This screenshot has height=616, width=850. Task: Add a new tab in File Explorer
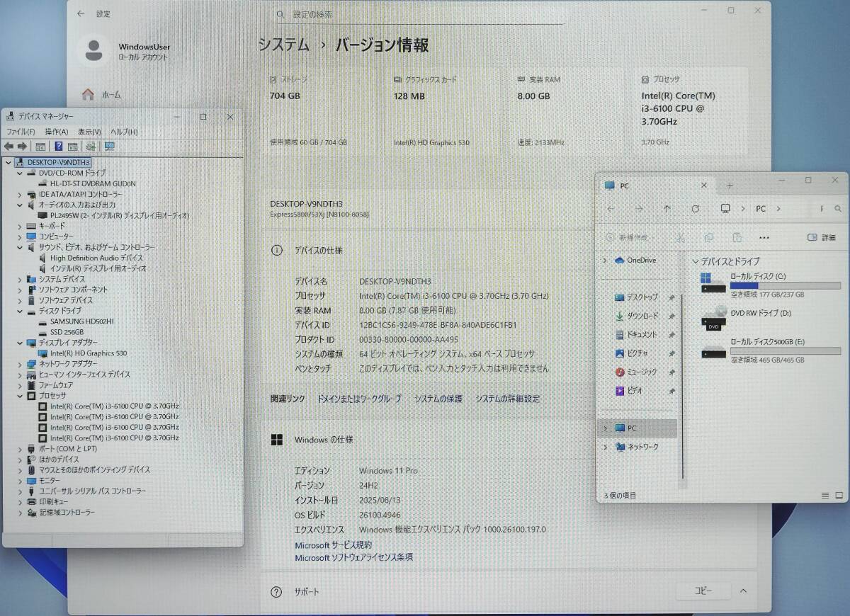730,186
